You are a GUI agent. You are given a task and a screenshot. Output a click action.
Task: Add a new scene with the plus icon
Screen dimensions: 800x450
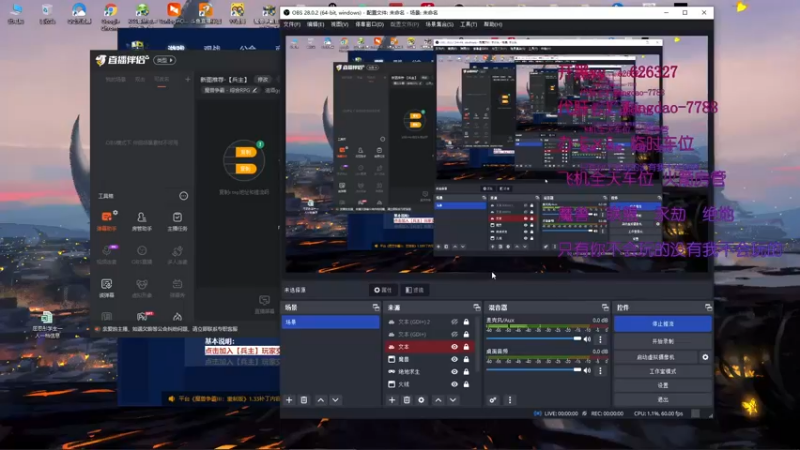pos(289,400)
